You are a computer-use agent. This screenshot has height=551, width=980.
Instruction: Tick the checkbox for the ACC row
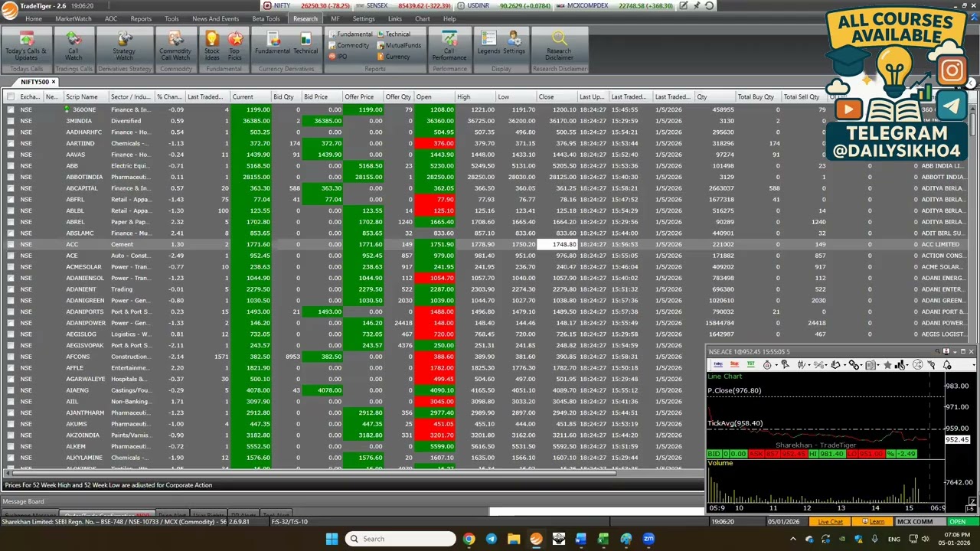[x=11, y=244]
